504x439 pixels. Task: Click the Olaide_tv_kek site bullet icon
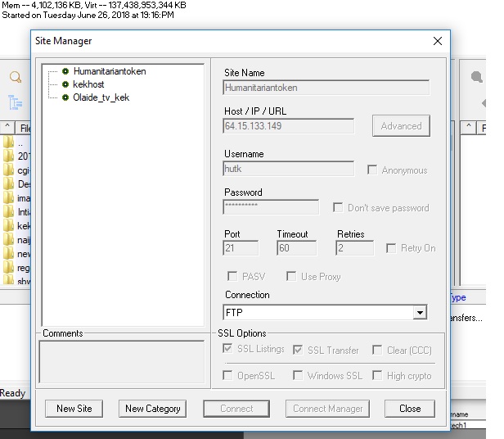(65, 97)
